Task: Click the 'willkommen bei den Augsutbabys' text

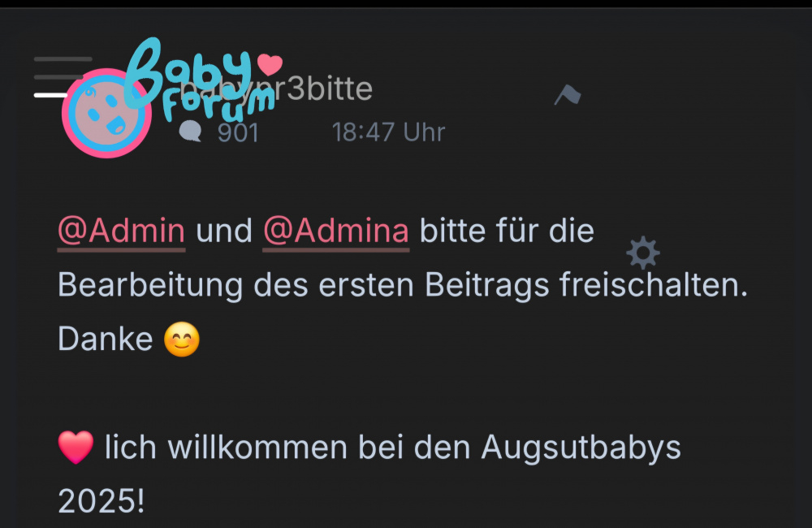Action: click(x=424, y=447)
